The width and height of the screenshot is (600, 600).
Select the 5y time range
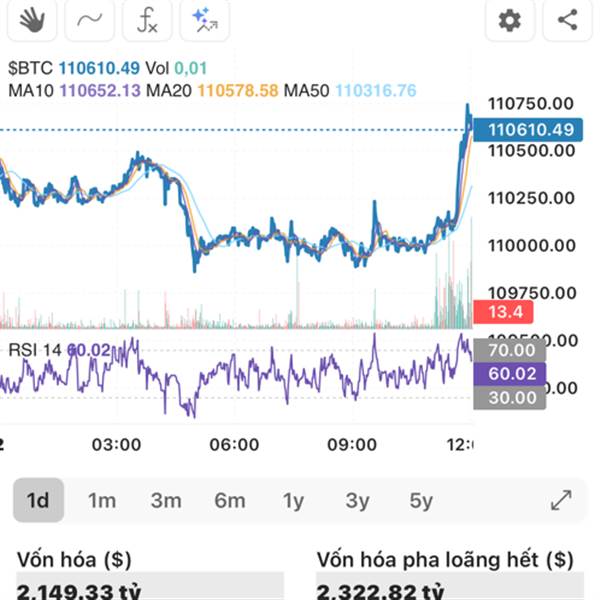coord(421,500)
